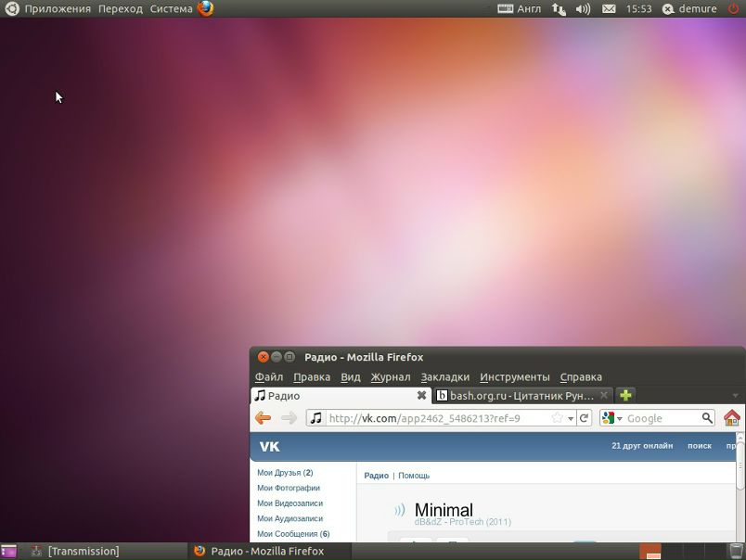Image resolution: width=746 pixels, height=560 pixels.
Task: Toggle the Англ keyboard layout indicator
Action: click(520, 8)
